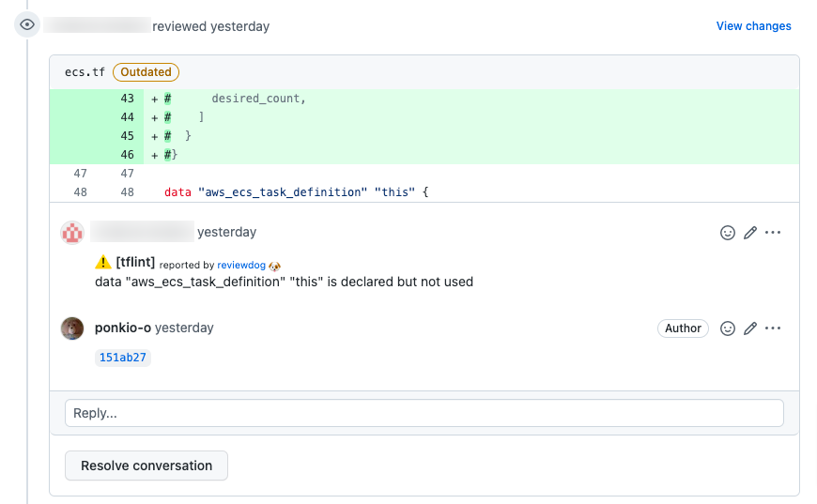Click the desired_count code on line 43
Image resolution: width=817 pixels, height=504 pixels.
coord(258,99)
